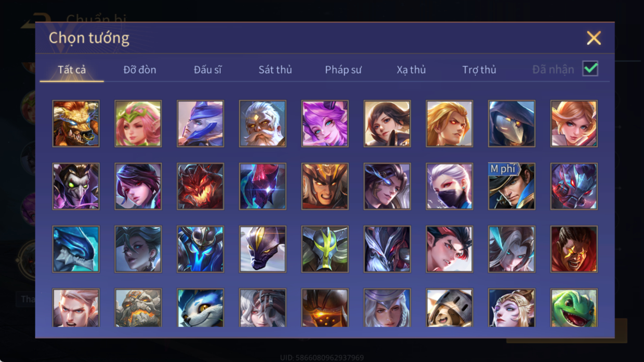The image size is (644, 362).
Task: Select the golden lion beast hero portrait
Action: coord(76,124)
